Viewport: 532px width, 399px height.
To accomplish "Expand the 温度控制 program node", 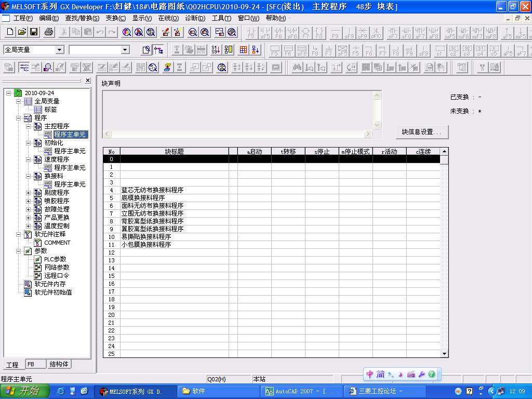I will (x=29, y=226).
